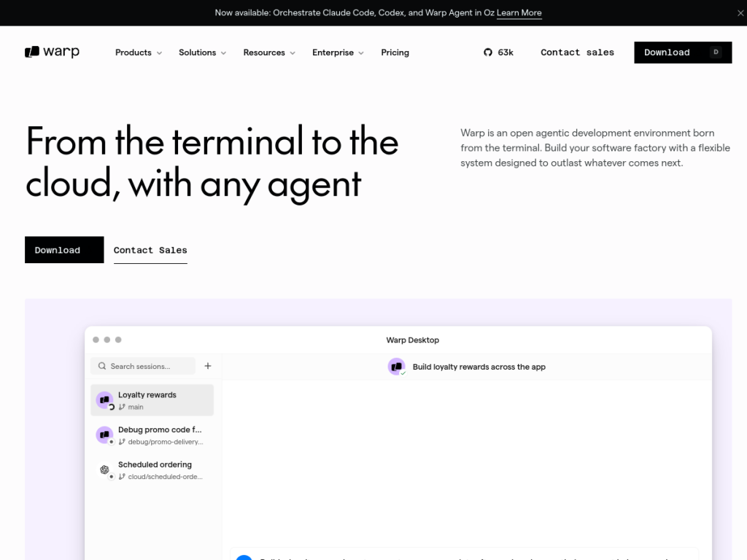The image size is (747, 560).
Task: Click the search magnifier icon in sessions
Action: coord(102,366)
